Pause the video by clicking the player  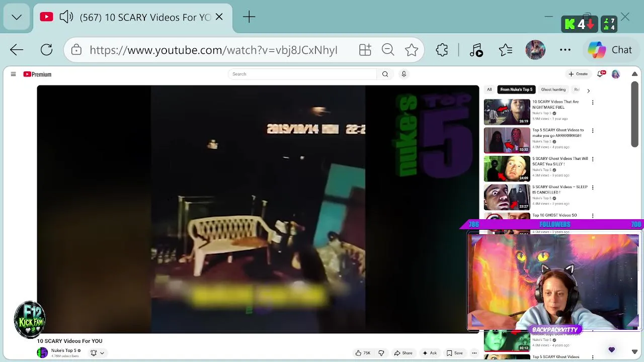point(258,209)
